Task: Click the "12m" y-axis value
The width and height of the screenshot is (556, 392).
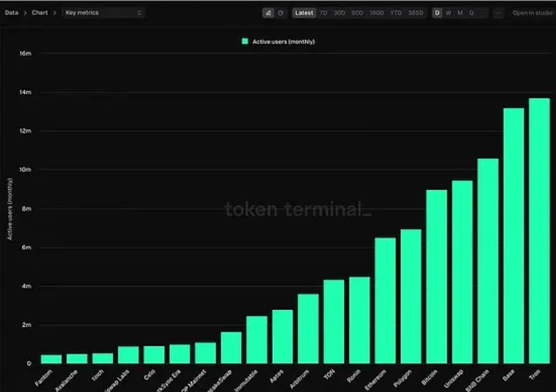Action: point(25,131)
